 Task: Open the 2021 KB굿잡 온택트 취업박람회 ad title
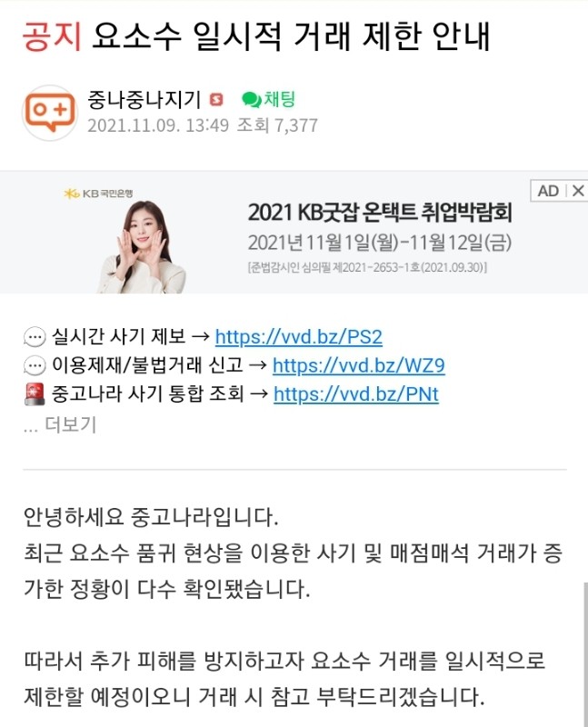[380, 212]
